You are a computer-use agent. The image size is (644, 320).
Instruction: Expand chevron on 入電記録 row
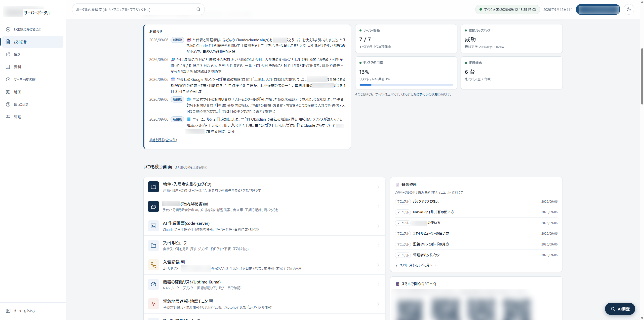378,265
